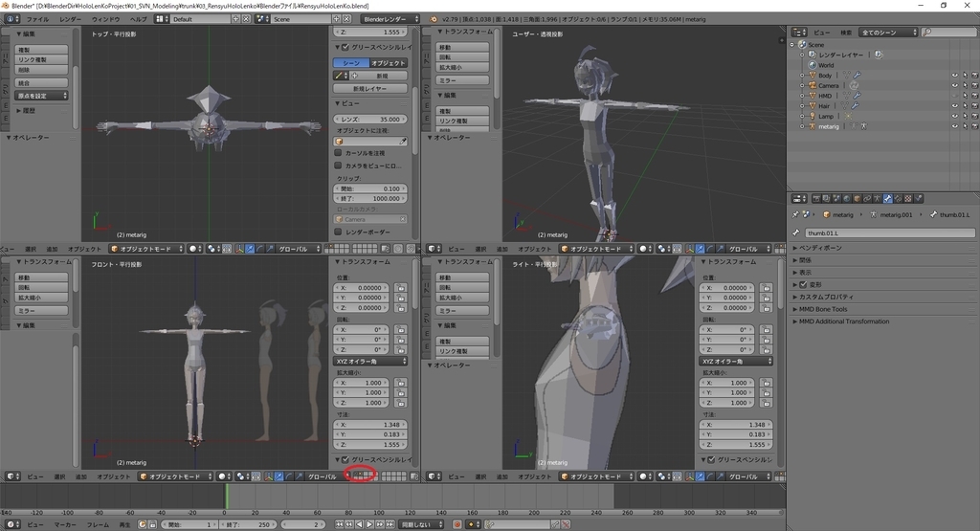980x531 pixels.
Task: Open the Blenderレンダー engine dropdown
Action: [390, 19]
